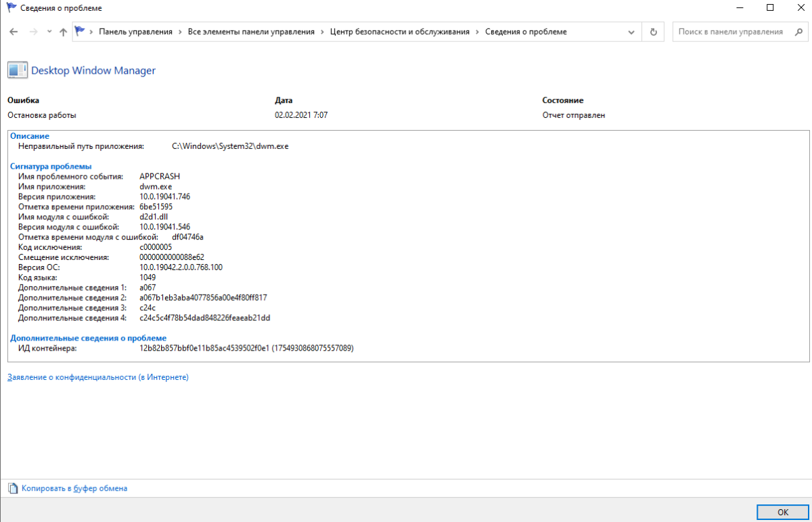Open Панель управления breadcrumb

[x=136, y=32]
